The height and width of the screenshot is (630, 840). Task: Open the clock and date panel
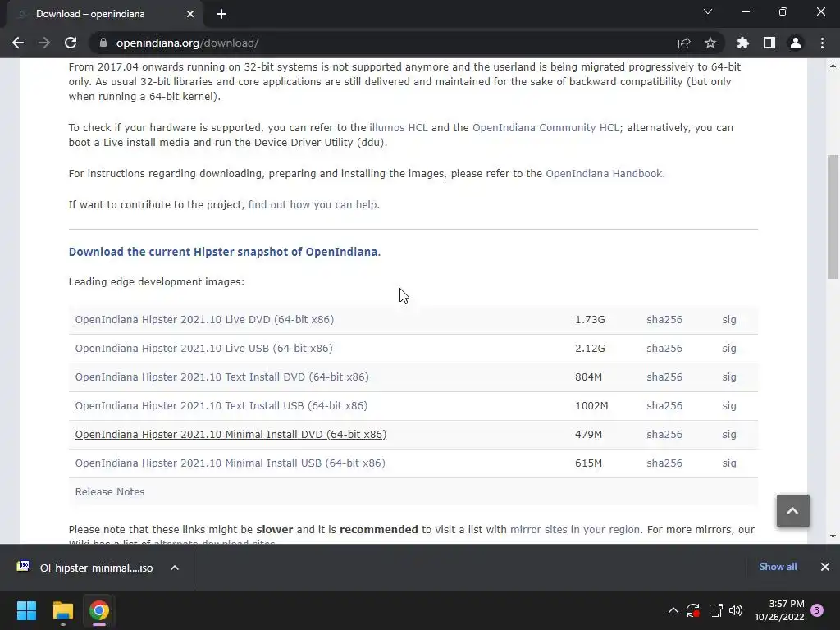pos(779,610)
